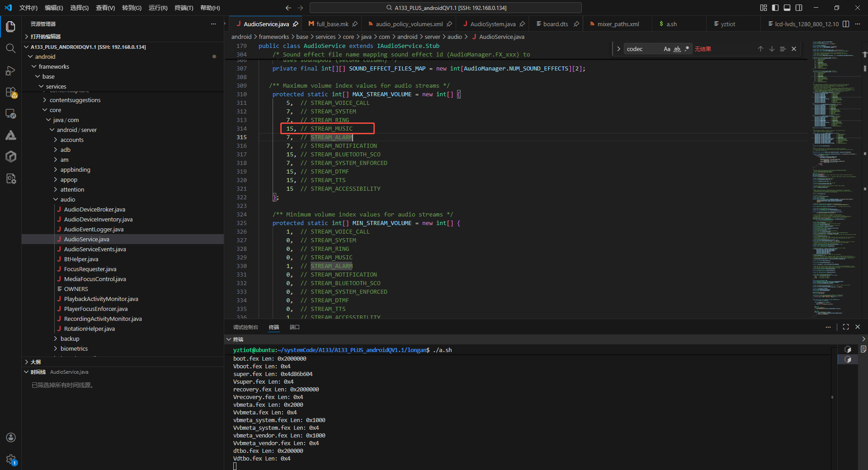Click the services breadcrumb segment

pyautogui.click(x=325, y=37)
